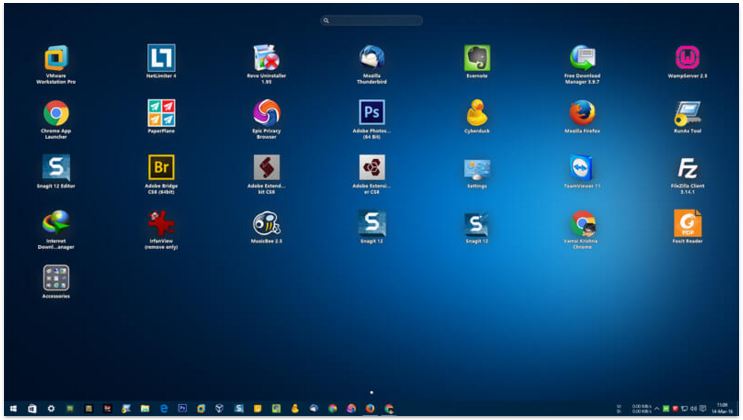Image resolution: width=743 pixels, height=420 pixels.
Task: Launch NetLimiter 4
Action: pos(161,58)
